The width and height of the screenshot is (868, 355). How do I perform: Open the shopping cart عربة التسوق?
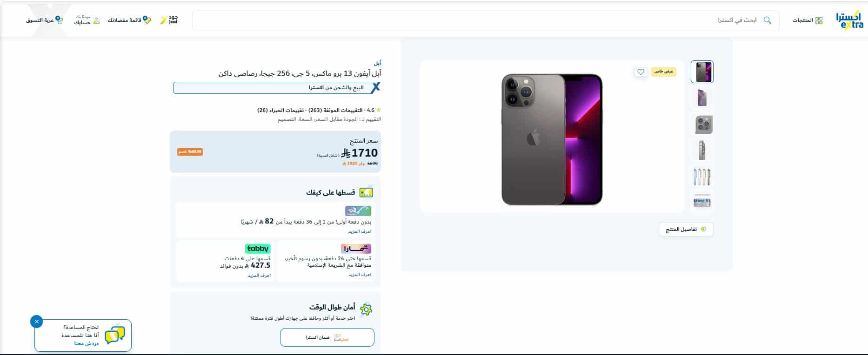(x=45, y=20)
